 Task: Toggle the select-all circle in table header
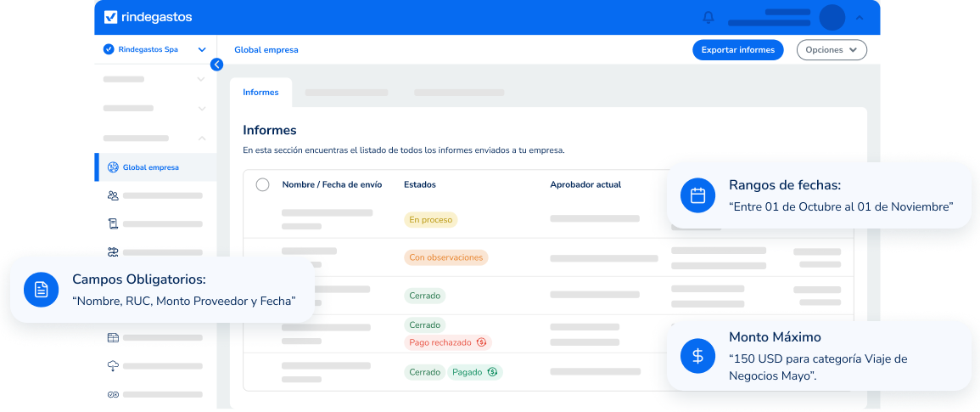click(x=262, y=184)
